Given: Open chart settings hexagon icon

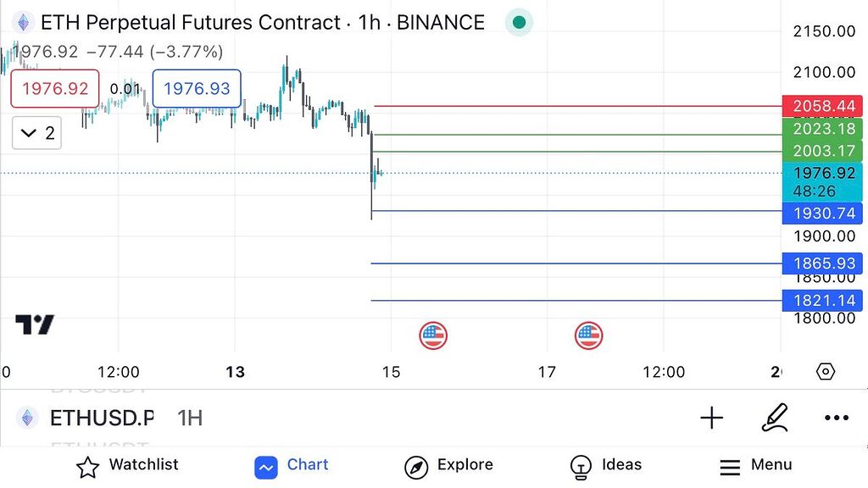Looking at the screenshot, I should pos(826,371).
